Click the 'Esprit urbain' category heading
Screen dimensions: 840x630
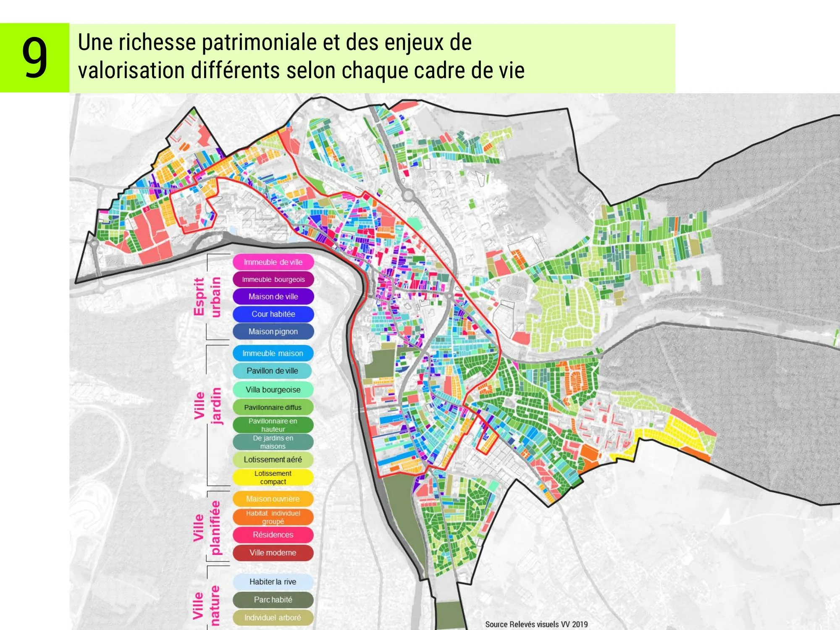pos(207,297)
